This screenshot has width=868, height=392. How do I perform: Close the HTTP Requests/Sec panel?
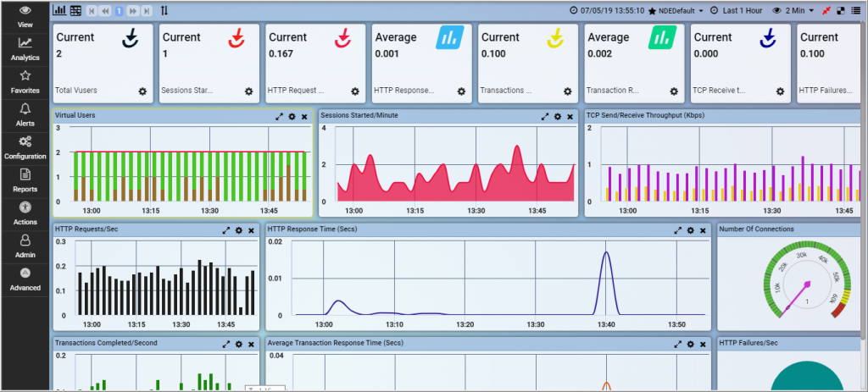pyautogui.click(x=251, y=230)
